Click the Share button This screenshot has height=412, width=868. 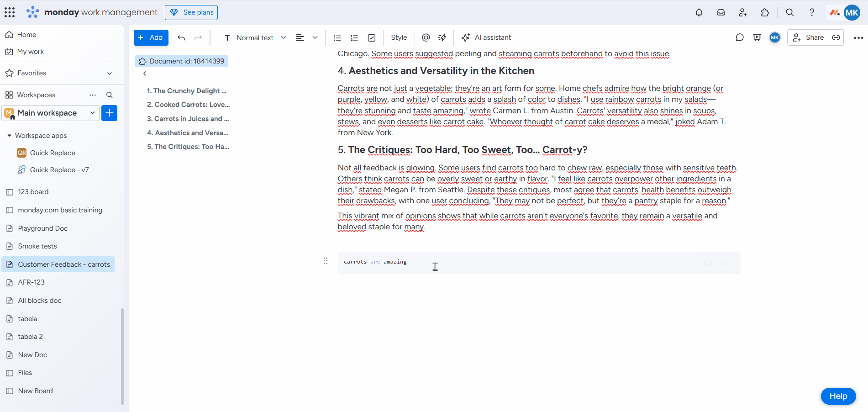point(808,37)
